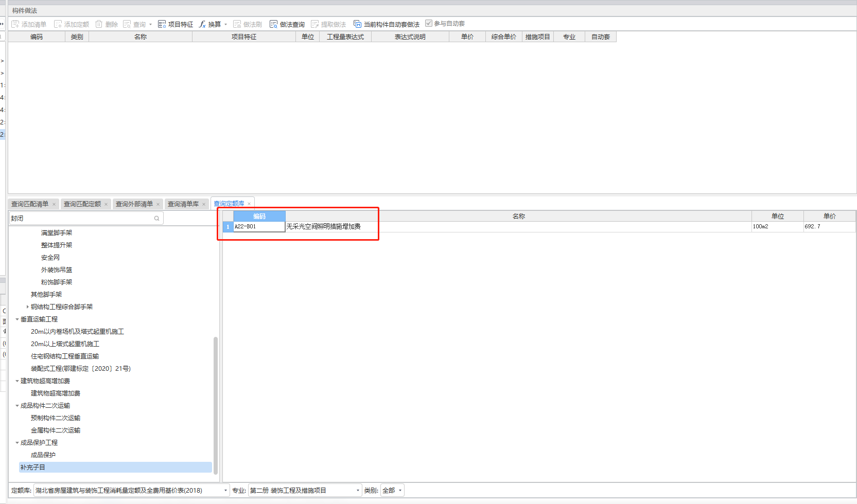The width and height of the screenshot is (857, 504).
Task: Click the tree panel vertical scrollbar
Action: tap(216, 405)
